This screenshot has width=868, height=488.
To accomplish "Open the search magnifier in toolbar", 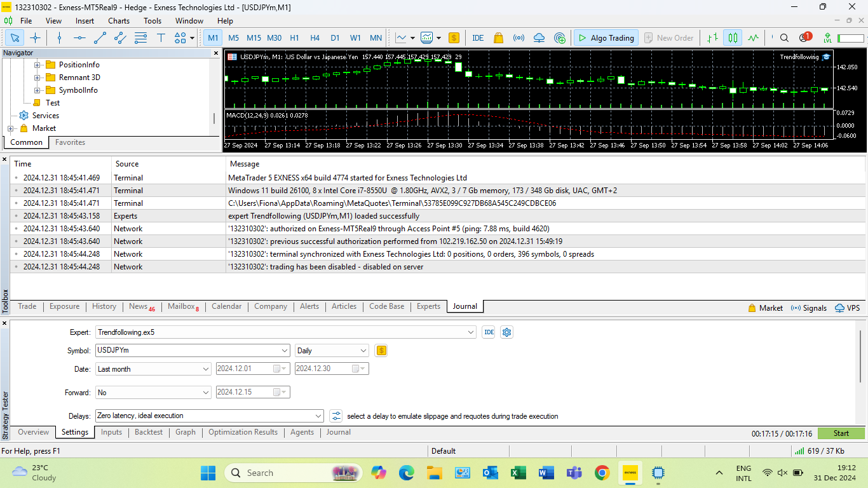I will tap(784, 38).
